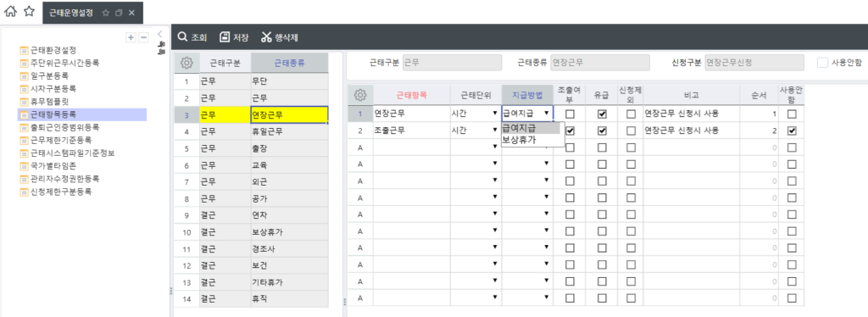The width and height of the screenshot is (868, 317).
Task: Select the 연차 row
Action: pyautogui.click(x=290, y=215)
